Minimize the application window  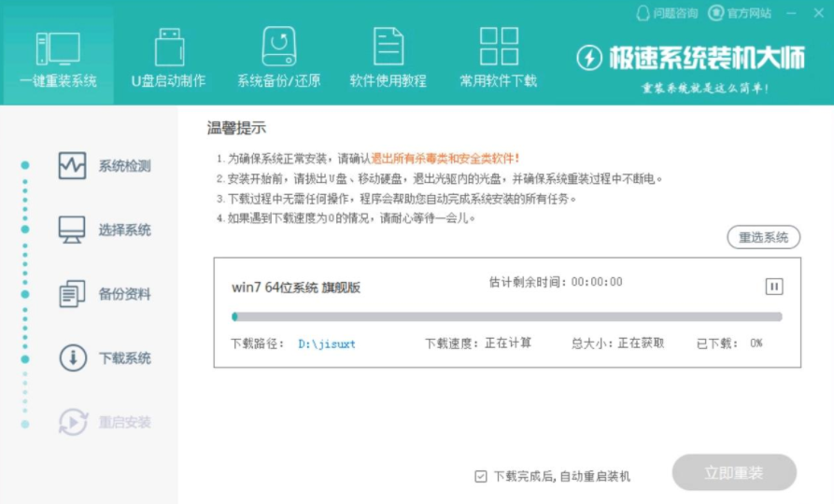tap(792, 13)
